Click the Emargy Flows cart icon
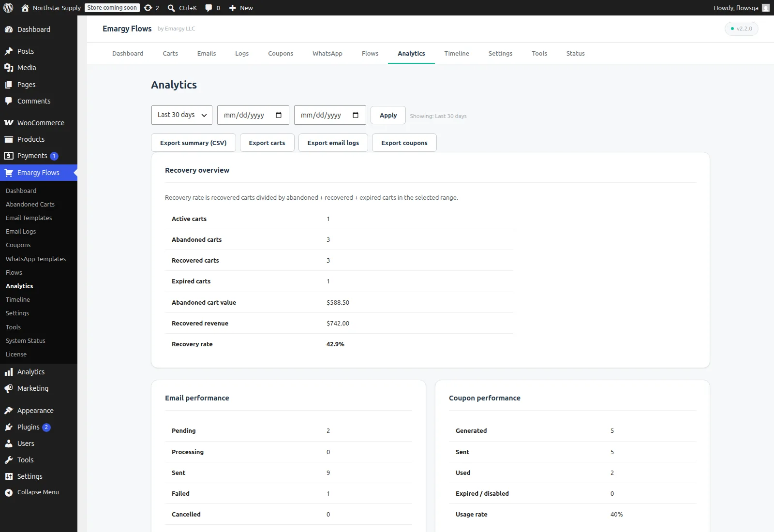This screenshot has width=774, height=532. click(9, 173)
